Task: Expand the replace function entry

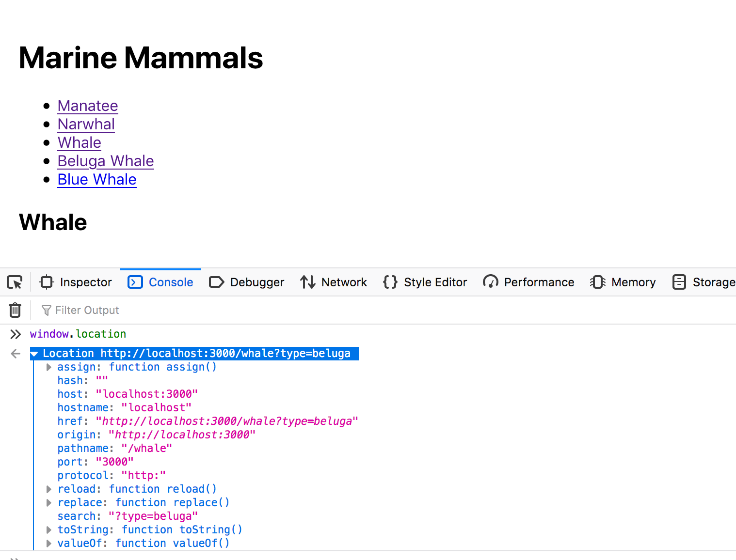Action: point(48,503)
